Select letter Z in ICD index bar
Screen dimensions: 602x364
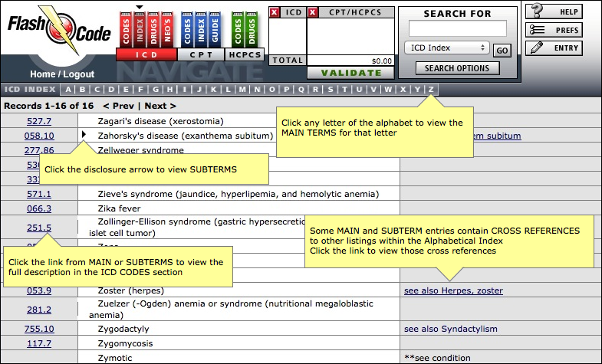pyautogui.click(x=431, y=90)
